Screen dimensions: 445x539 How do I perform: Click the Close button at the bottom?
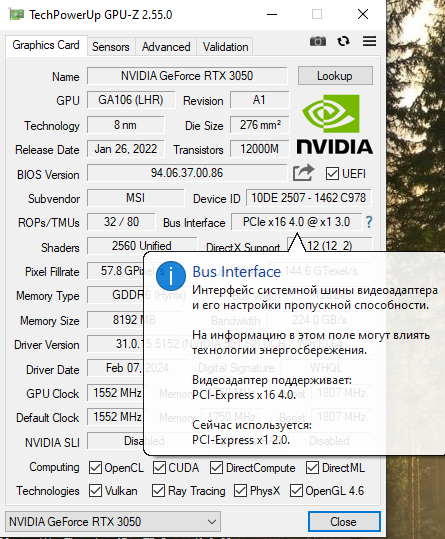coord(344,521)
